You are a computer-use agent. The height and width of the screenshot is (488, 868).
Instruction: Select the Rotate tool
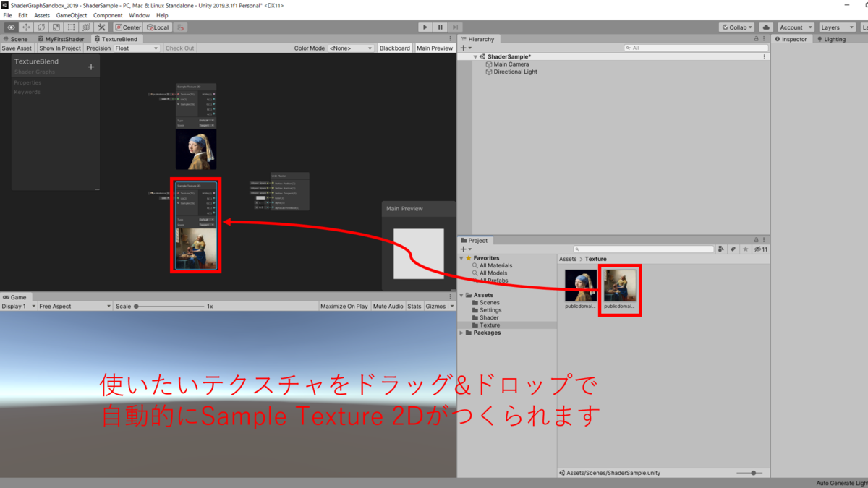[41, 27]
